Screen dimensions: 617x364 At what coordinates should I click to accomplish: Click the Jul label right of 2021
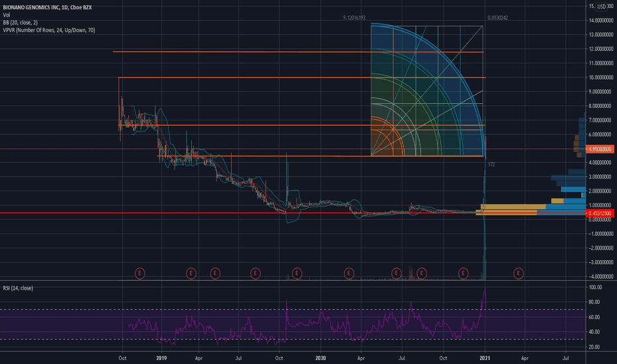(565, 358)
